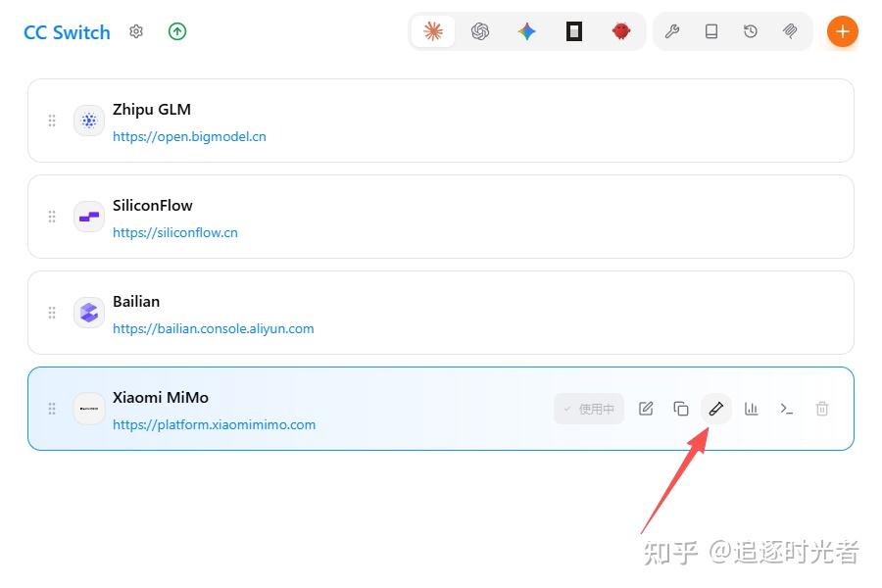Click the 使用中 status button
Viewport: 882px width, 588px height.
[x=589, y=409]
